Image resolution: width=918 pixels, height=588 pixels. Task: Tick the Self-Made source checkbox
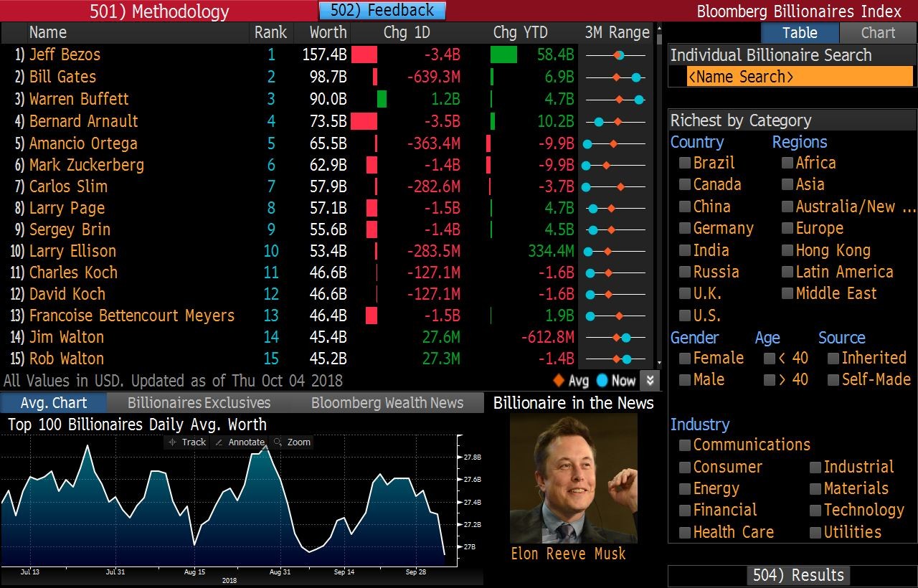833,380
